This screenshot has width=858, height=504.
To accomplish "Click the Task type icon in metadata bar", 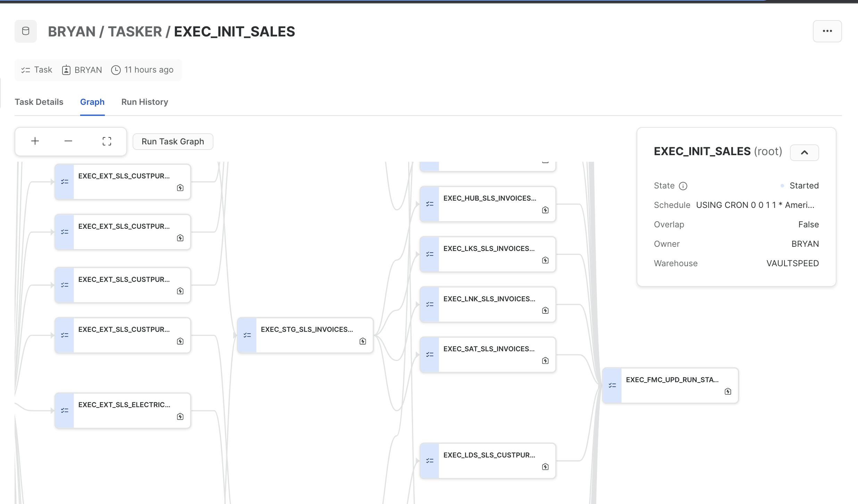I will (26, 70).
